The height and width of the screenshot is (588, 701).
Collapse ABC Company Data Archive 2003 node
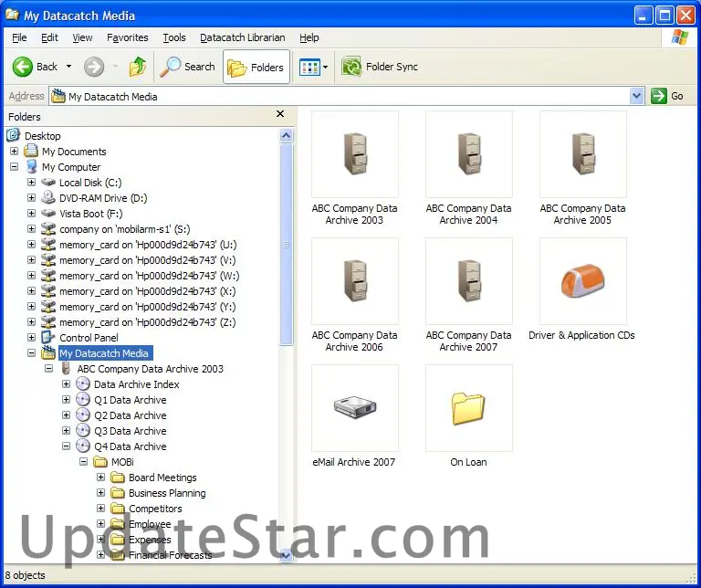pos(48,369)
